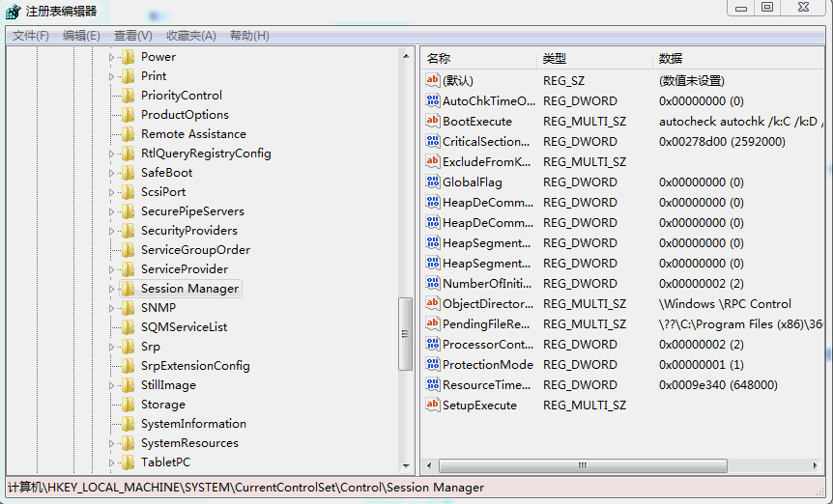Click the DWORD icon beside ProcessorCont...
Image resolution: width=833 pixels, height=504 pixels.
(x=432, y=344)
